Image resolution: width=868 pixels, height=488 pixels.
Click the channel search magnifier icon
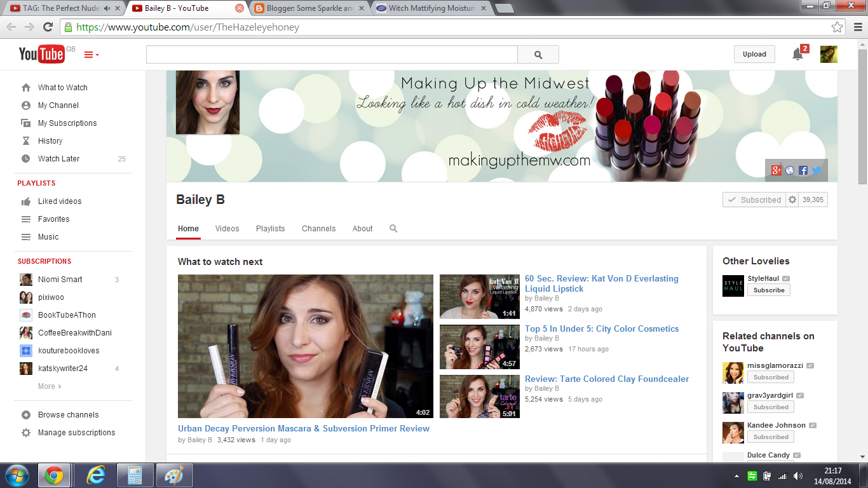pyautogui.click(x=393, y=229)
